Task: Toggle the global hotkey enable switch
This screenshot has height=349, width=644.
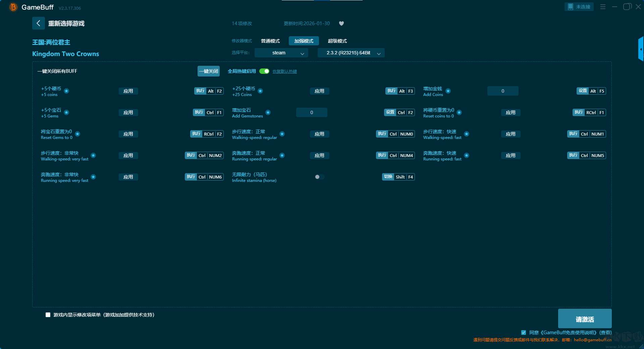Action: pos(264,71)
